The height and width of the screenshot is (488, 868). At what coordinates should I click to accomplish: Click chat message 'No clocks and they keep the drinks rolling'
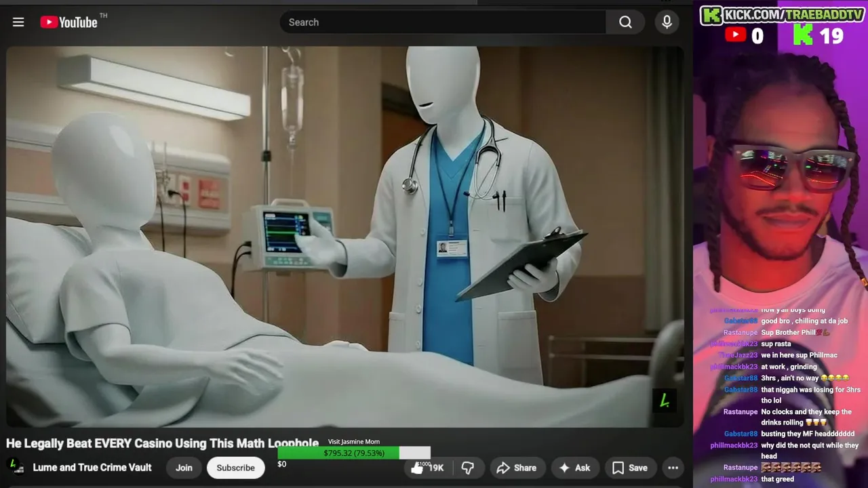[806, 417]
